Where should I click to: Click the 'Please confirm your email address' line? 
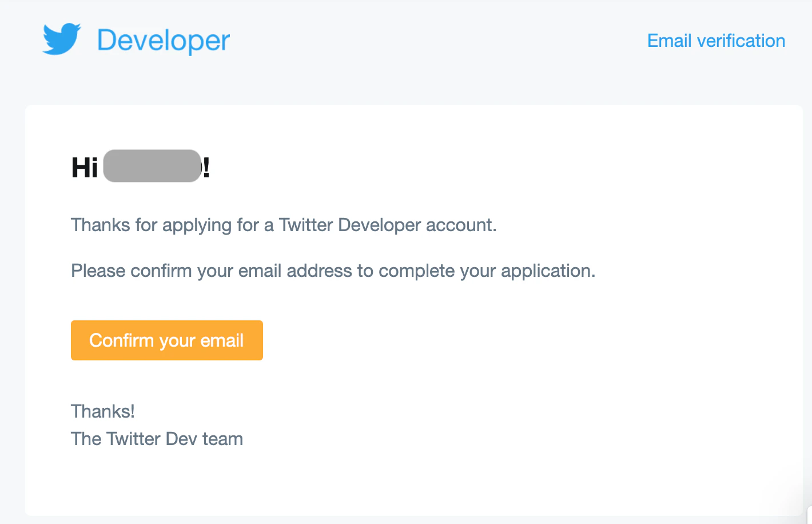tap(333, 271)
